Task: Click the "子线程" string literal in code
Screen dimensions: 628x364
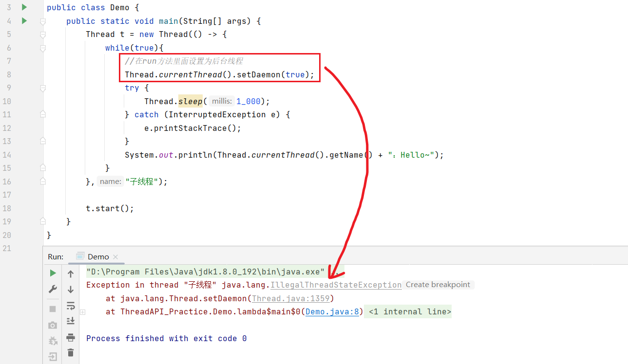Action: pyautogui.click(x=142, y=182)
